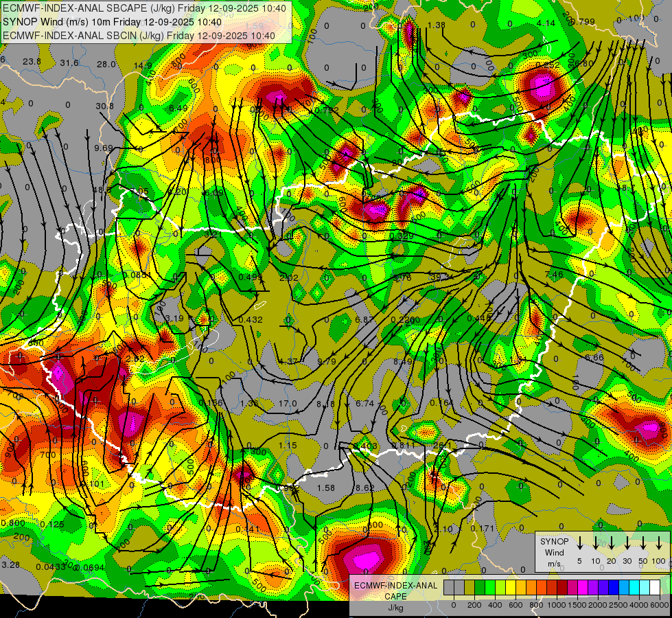Pick the white swatch in CAPE legend
672x618 pixels.
coord(655,588)
